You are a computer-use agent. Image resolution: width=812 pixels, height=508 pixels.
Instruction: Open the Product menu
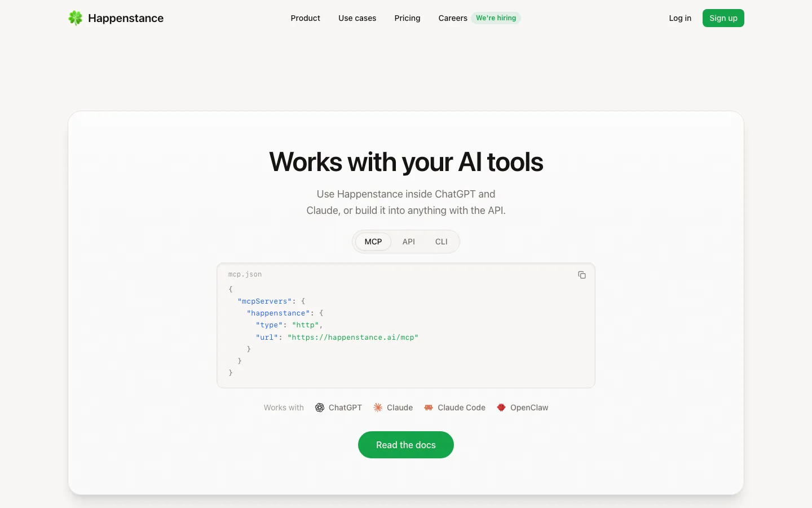click(x=306, y=18)
